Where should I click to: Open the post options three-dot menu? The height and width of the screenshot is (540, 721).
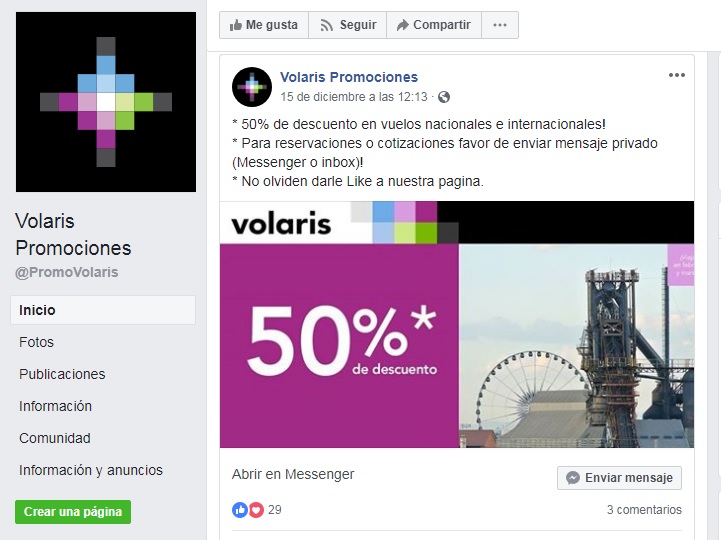[677, 75]
